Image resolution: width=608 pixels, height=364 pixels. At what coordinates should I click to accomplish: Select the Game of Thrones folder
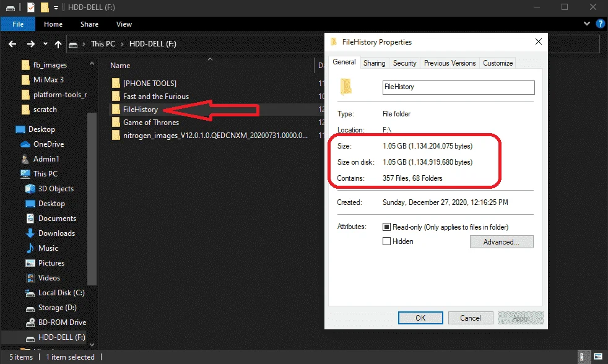151,123
